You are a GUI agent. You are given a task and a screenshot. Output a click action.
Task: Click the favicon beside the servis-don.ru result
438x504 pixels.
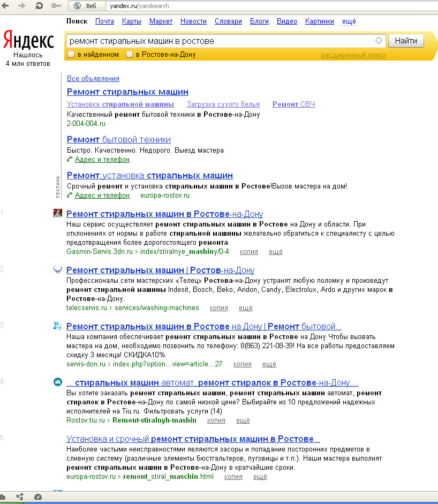pyautogui.click(x=57, y=326)
